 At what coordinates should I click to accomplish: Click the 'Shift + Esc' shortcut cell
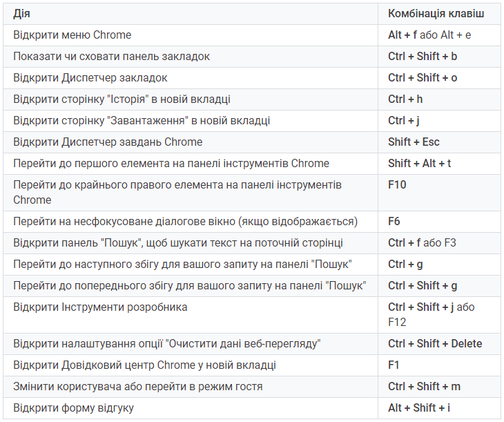coord(439,142)
